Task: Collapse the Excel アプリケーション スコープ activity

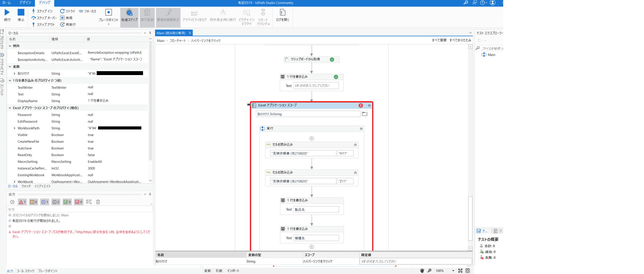Action: [x=369, y=105]
